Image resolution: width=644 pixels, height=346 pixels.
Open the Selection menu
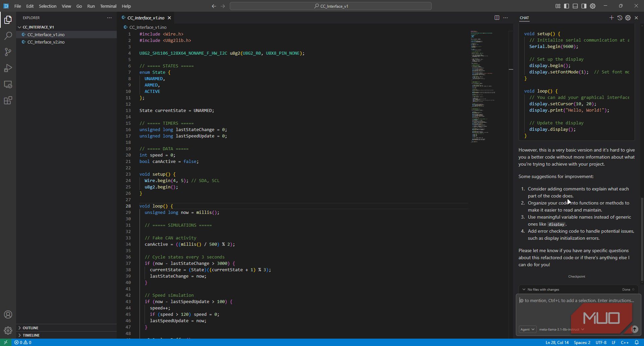pyautogui.click(x=48, y=6)
